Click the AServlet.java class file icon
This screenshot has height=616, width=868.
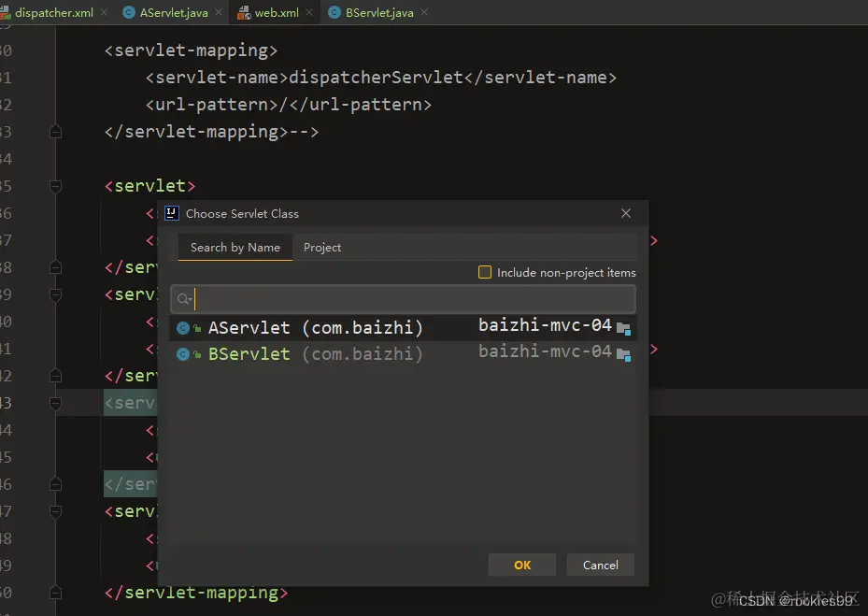pyautogui.click(x=128, y=12)
